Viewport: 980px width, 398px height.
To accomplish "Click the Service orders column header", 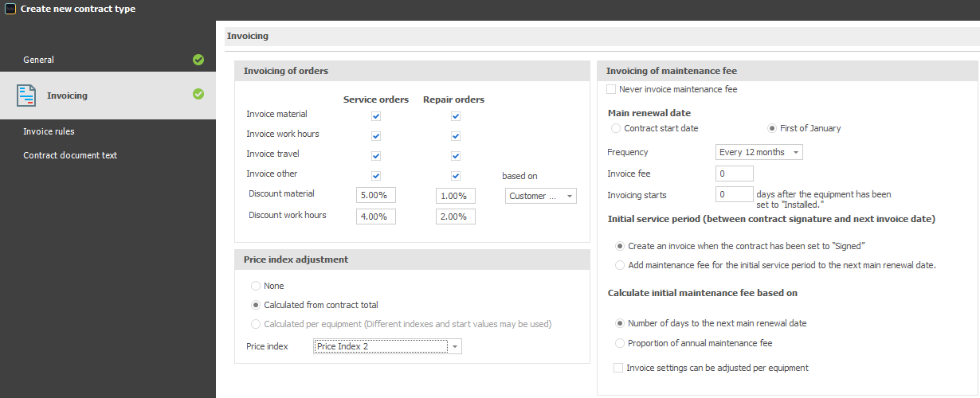I will pyautogui.click(x=376, y=99).
